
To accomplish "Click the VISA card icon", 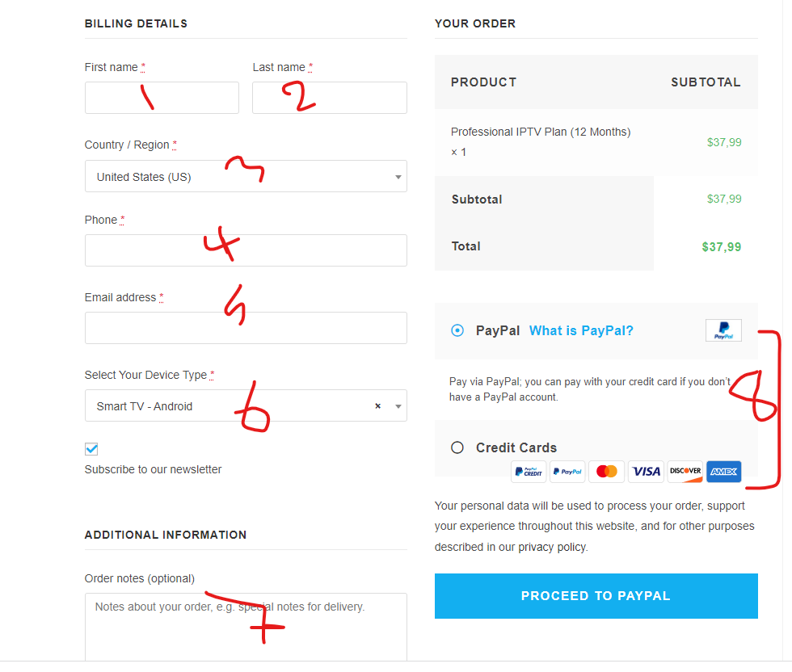I will 646,472.
